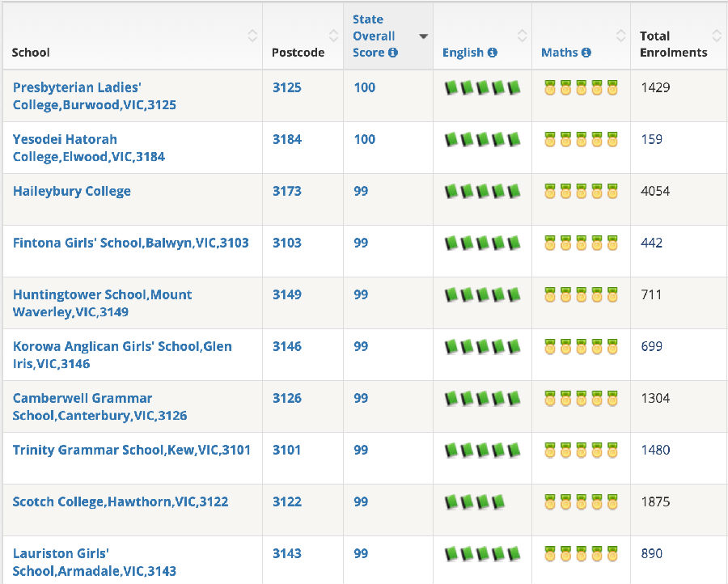Click English book rating for Haileybury College
The image size is (728, 584).
[482, 191]
